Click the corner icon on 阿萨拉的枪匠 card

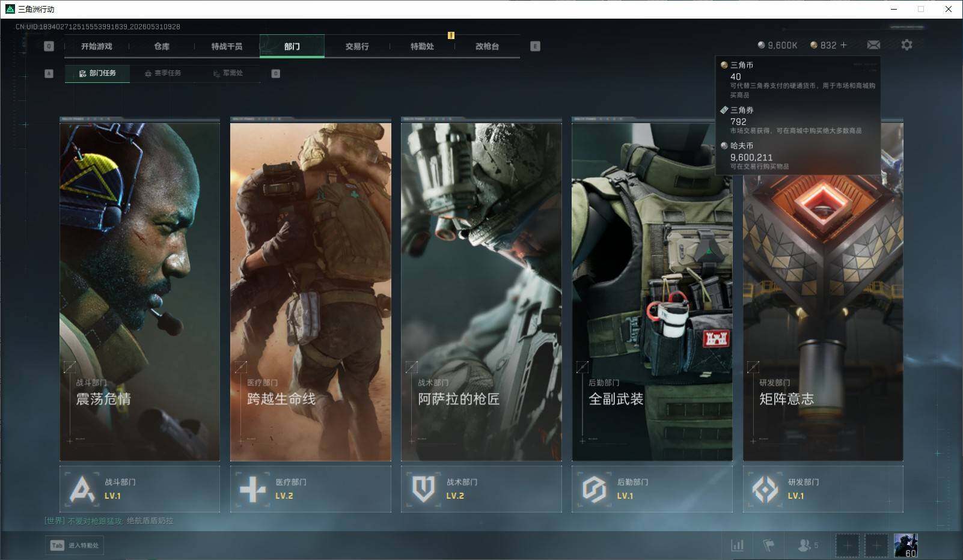click(x=411, y=367)
